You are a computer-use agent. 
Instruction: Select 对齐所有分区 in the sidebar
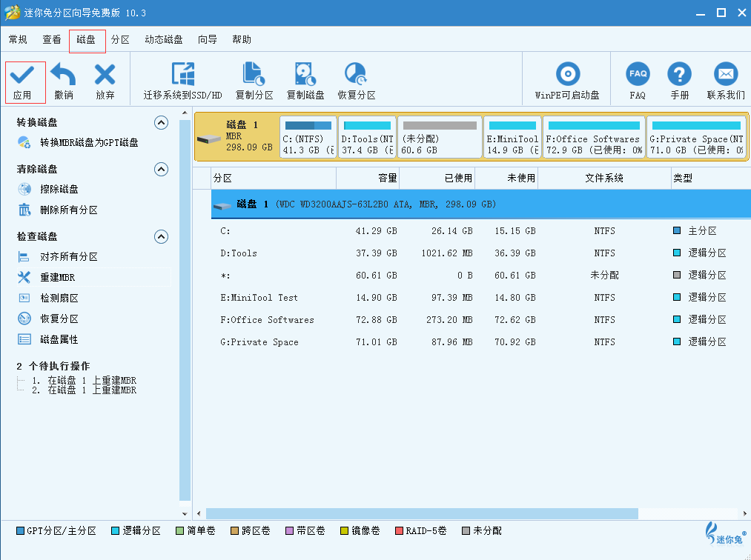pos(68,256)
